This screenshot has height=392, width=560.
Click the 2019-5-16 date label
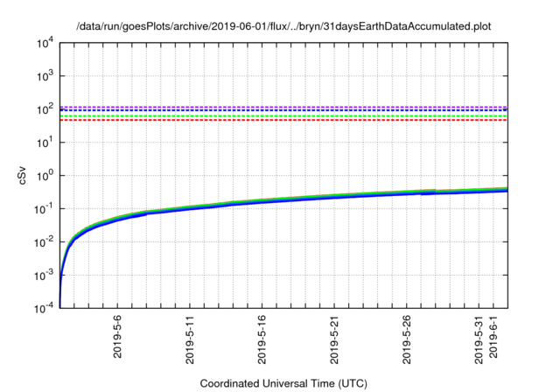262,339
